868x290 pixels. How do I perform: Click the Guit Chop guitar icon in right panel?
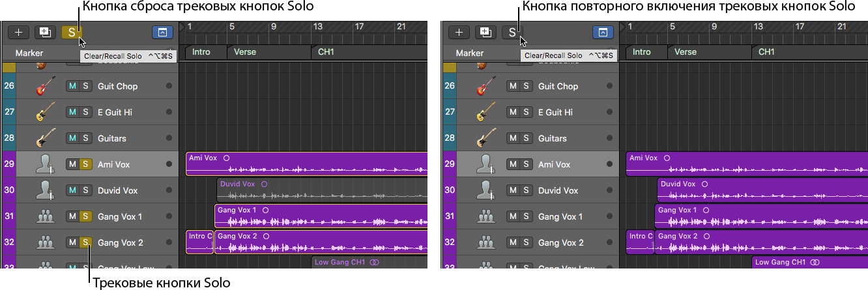485,86
